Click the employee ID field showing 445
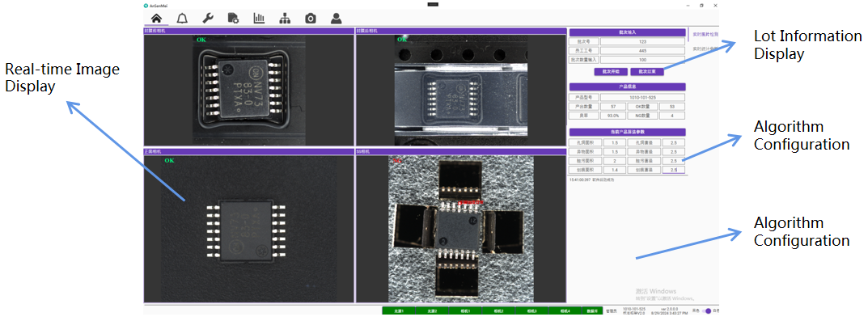Screen dimensions: 868x321 pos(642,50)
